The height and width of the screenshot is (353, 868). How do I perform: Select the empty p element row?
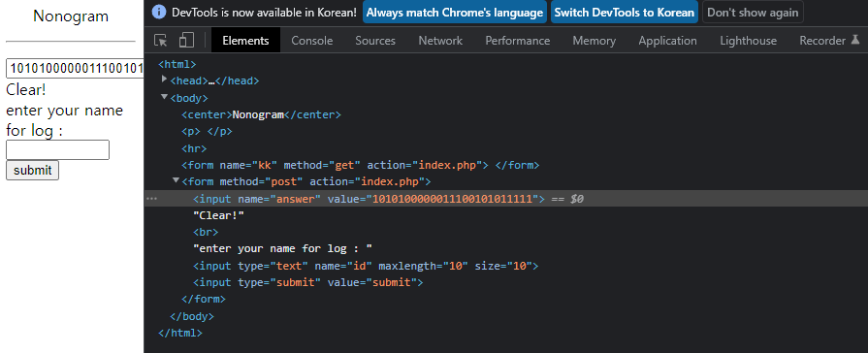pyautogui.click(x=506, y=132)
